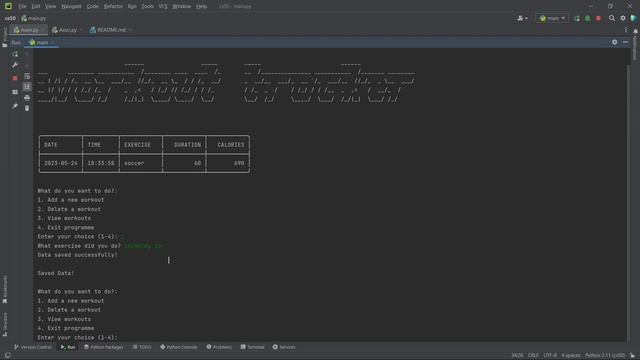Viewport: 640px width, 360px height.
Task: Toggle soft-wrap for the console output
Action: (x=27, y=76)
